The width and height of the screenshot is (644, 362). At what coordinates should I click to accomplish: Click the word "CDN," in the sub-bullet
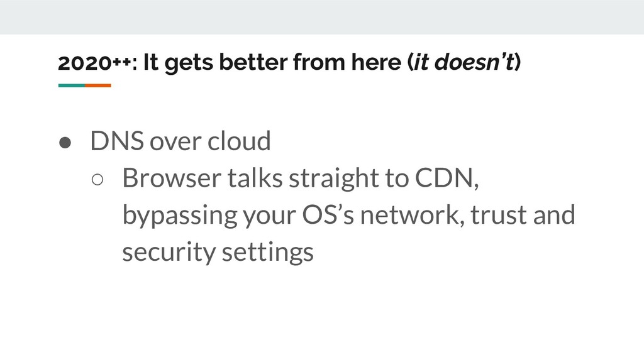pos(447,178)
